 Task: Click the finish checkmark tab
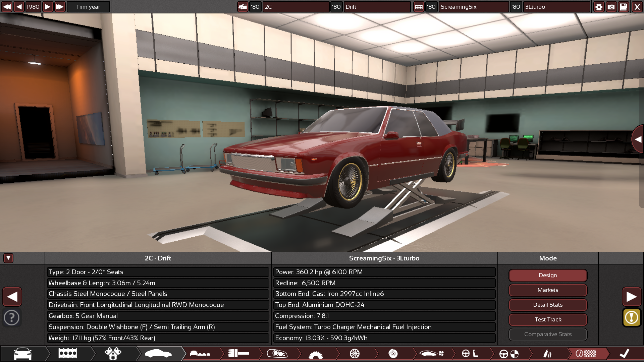coord(625,354)
